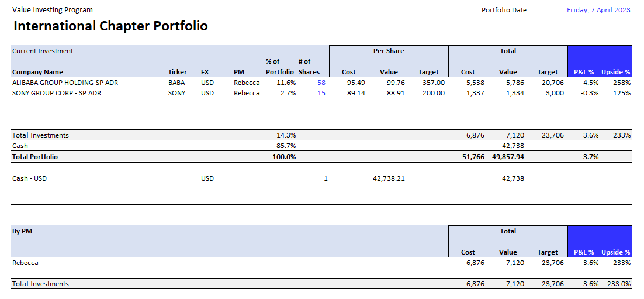This screenshot has width=644, height=299.
Task: Select the upper table's Upside % header
Action: click(x=616, y=72)
